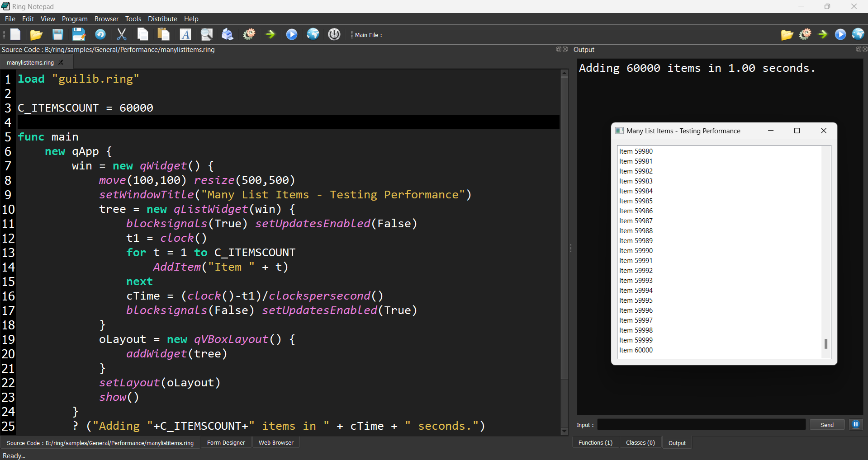This screenshot has height=460, width=868.
Task: Open the Edit menu
Action: pos(28,19)
